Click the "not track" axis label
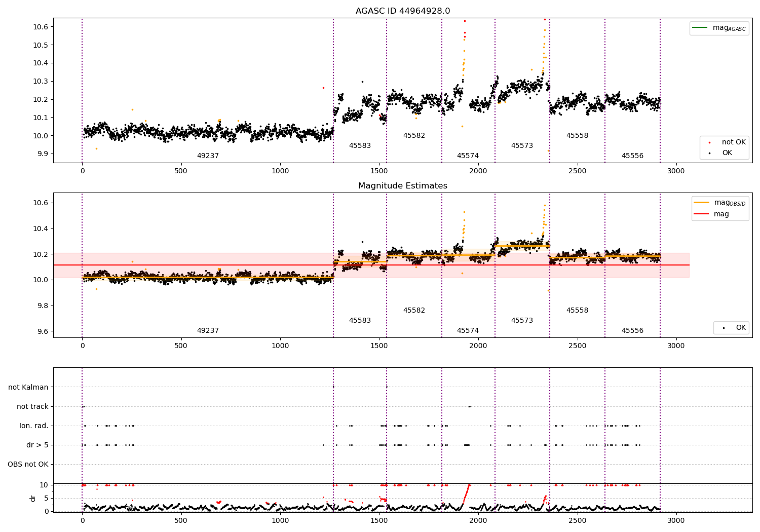760x532 pixels. (x=32, y=407)
